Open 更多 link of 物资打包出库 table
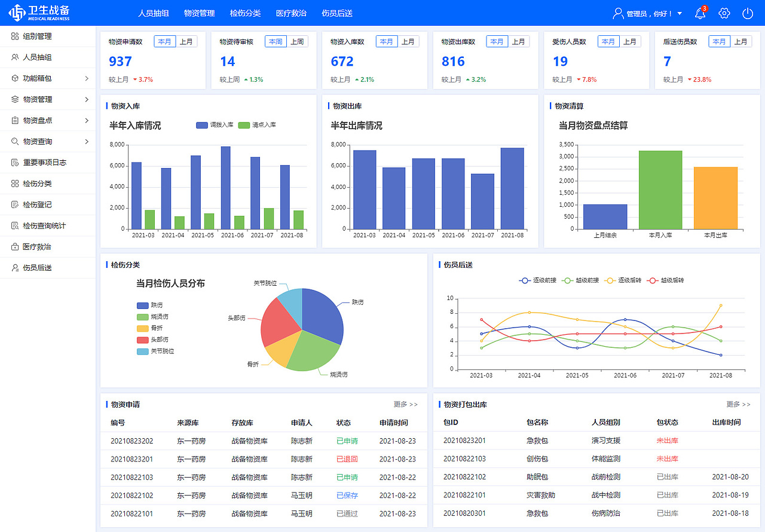765x532 pixels. click(738, 404)
